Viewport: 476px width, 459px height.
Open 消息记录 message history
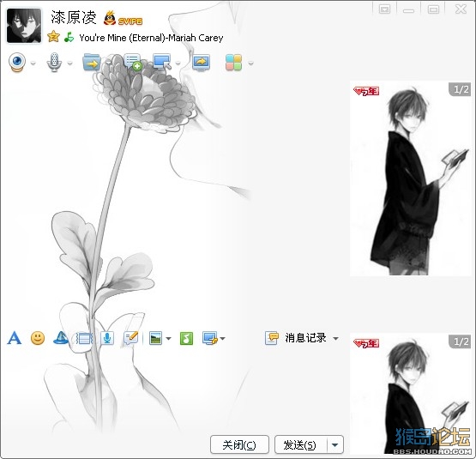click(x=296, y=338)
